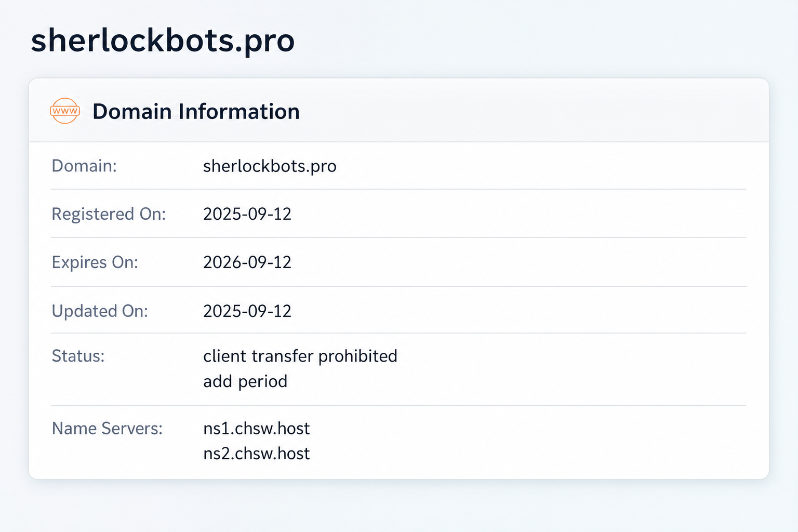Select the Domain Information heading

tap(196, 112)
